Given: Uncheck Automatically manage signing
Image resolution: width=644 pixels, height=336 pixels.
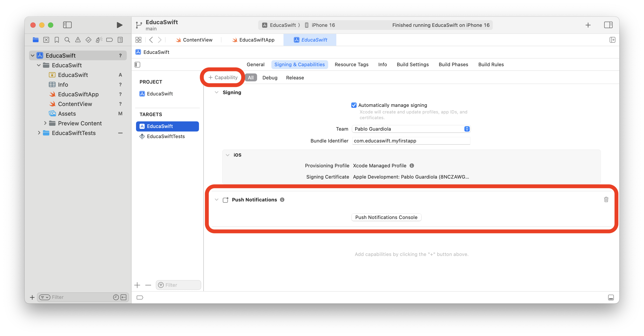Looking at the screenshot, I should 354,105.
